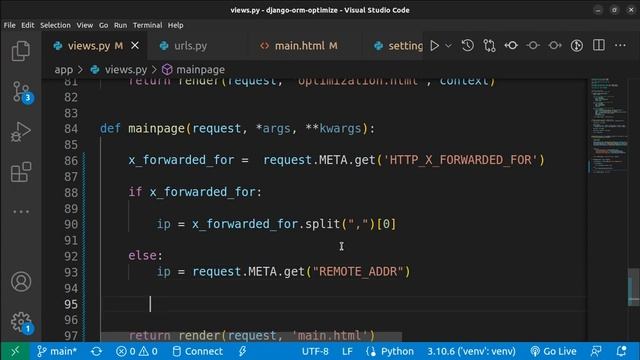The width and height of the screenshot is (640, 360).
Task: Open more editor actions menu
Action: pos(620,45)
